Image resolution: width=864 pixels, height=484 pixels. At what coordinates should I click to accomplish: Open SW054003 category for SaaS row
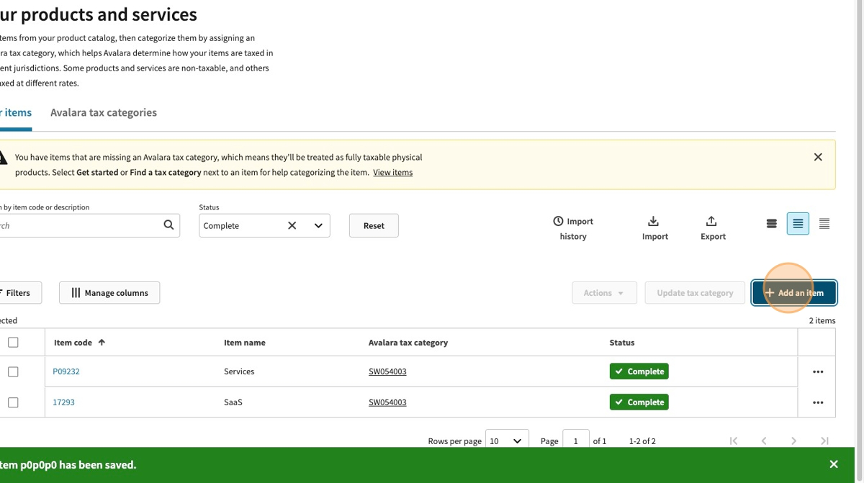387,402
